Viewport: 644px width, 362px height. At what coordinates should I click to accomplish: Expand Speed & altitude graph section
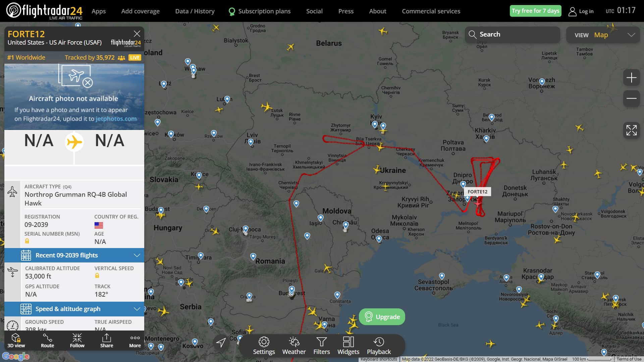(x=74, y=309)
